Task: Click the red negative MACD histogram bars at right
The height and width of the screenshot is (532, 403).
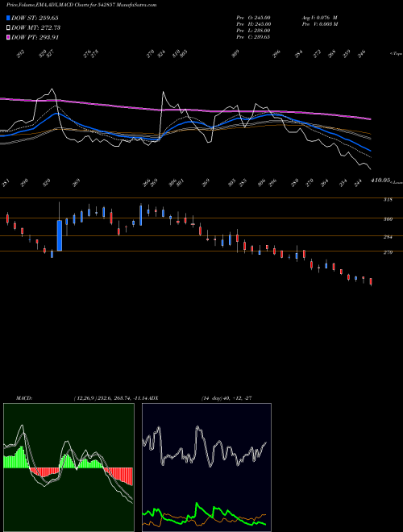Action: 118,475
